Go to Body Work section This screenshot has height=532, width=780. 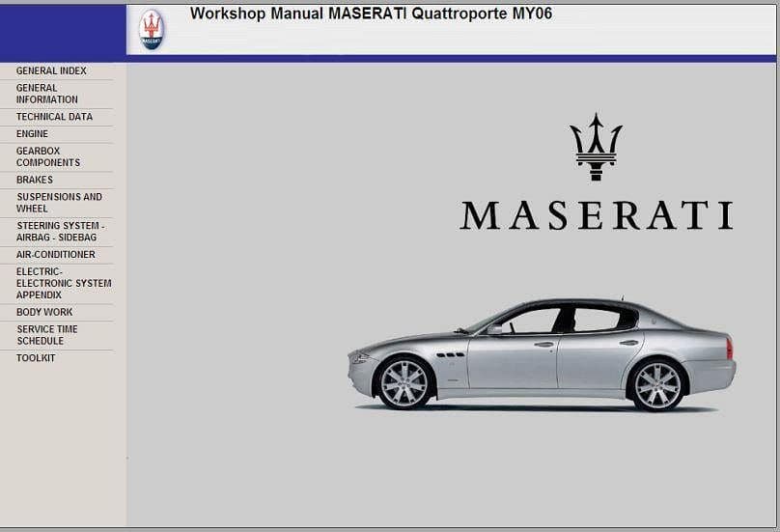point(44,312)
